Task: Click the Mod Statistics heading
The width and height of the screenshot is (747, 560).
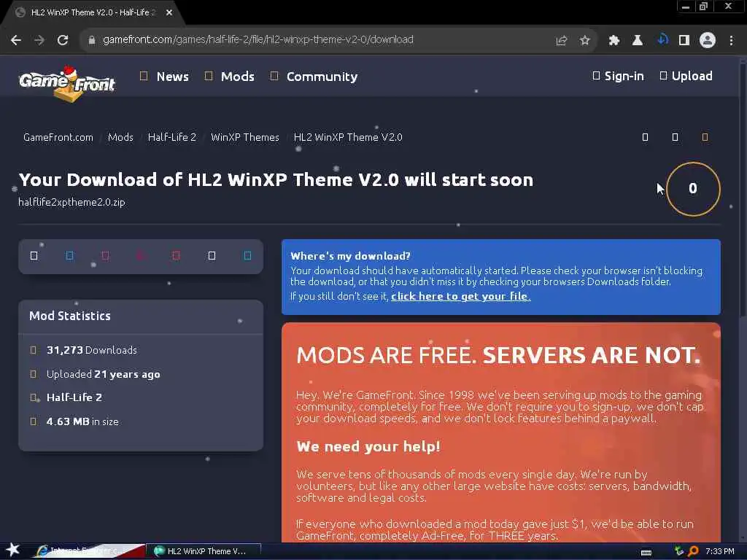Action: coord(70,316)
